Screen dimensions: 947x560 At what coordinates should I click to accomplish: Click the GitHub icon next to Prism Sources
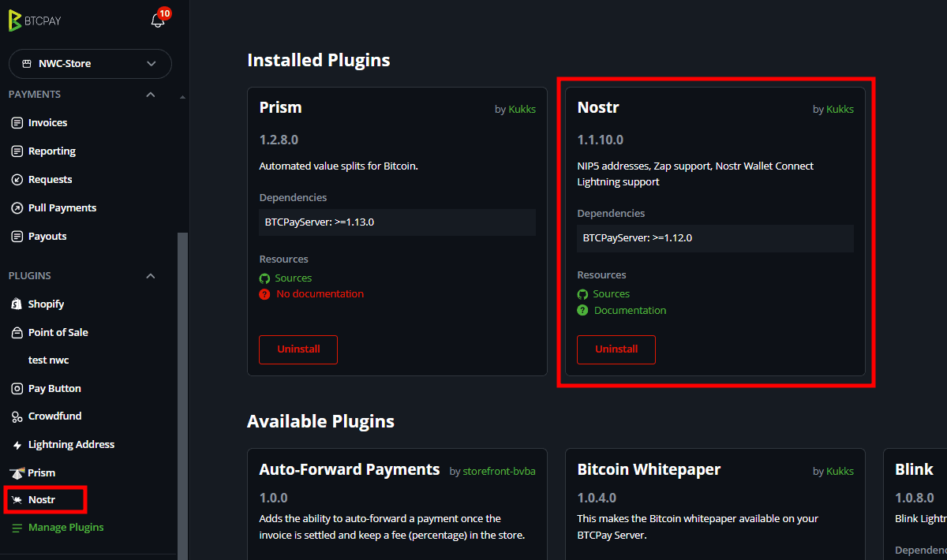point(265,278)
